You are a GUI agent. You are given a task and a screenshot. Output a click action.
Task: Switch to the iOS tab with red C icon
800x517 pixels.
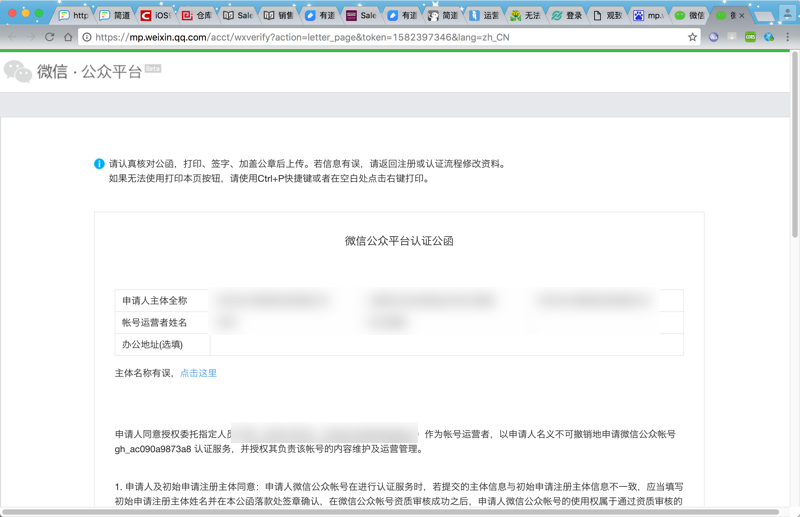(156, 16)
